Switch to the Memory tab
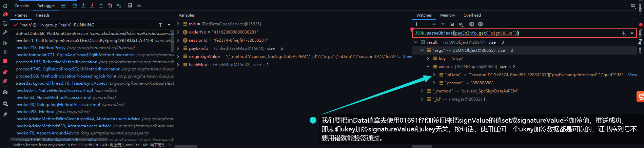Image resolution: width=644 pixels, height=148 pixels. pos(447,15)
